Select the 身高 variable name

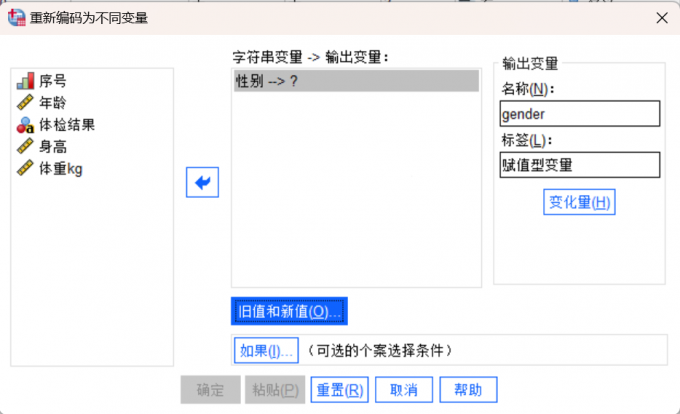pos(53,147)
